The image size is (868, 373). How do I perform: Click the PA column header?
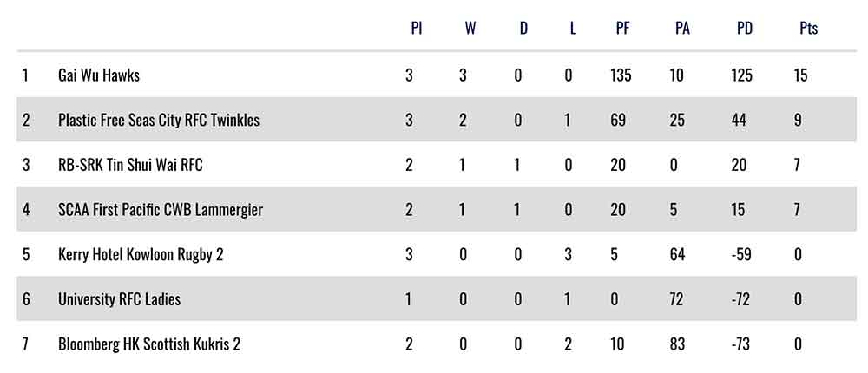pyautogui.click(x=682, y=28)
